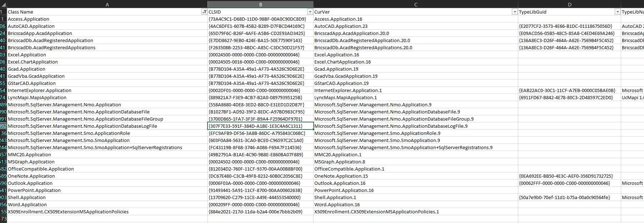Select the Class Name header cell
644x223 pixels.
107,12
